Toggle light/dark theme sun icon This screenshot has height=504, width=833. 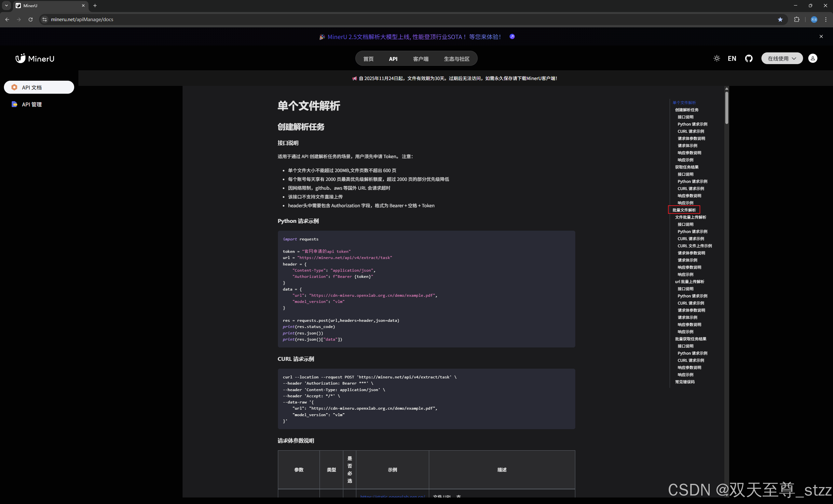[717, 59]
